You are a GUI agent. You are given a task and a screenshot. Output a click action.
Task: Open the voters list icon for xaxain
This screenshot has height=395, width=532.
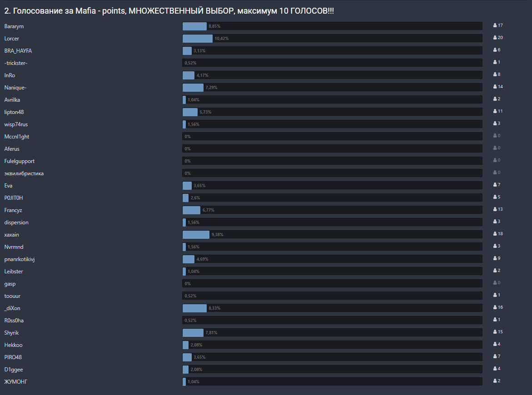pos(495,234)
